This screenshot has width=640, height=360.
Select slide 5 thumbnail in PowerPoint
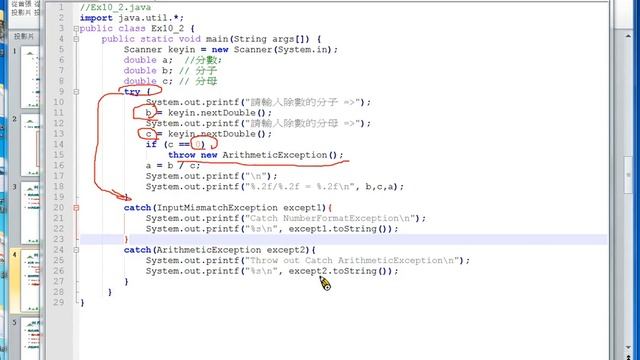pos(30,340)
